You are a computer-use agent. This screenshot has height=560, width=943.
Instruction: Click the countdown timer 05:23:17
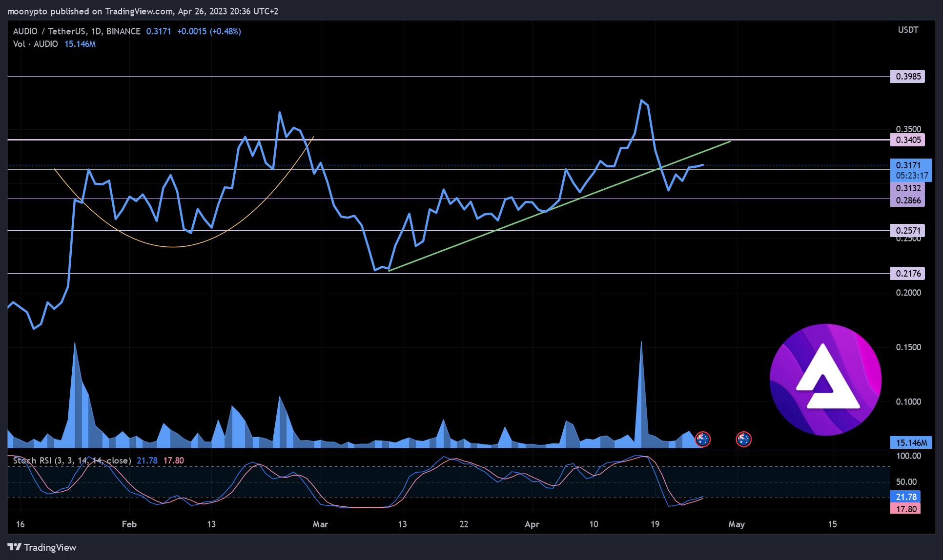point(912,176)
